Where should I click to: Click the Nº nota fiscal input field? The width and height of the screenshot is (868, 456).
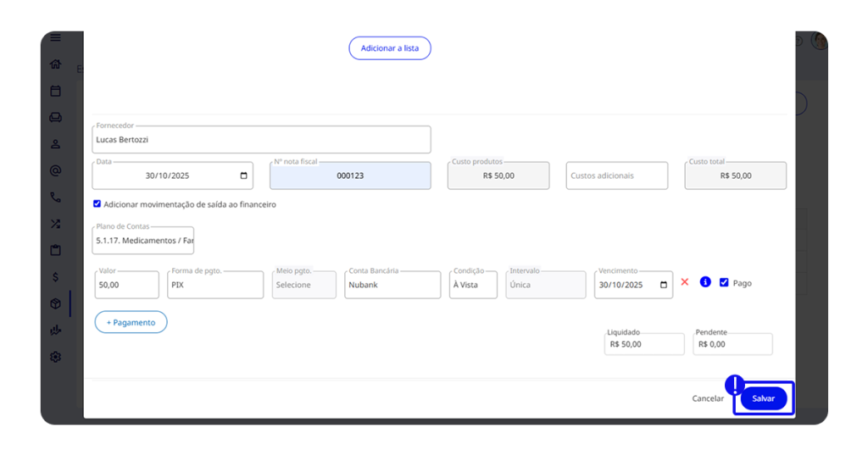click(350, 176)
